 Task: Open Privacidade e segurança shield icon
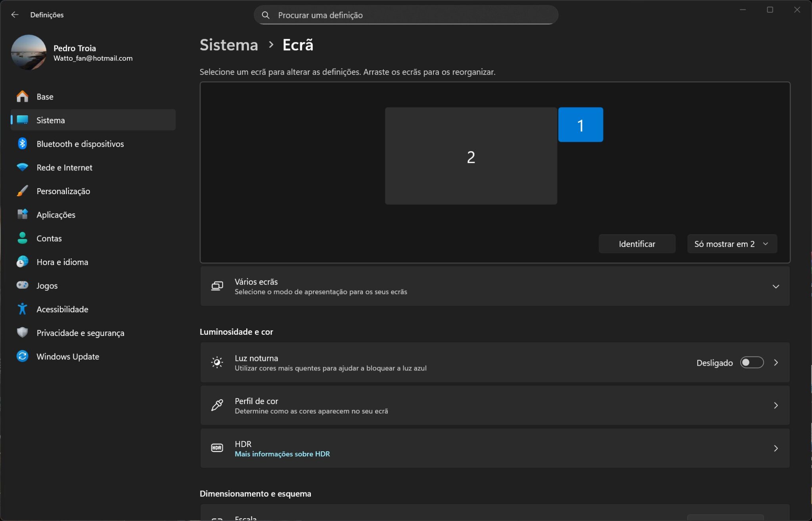click(x=22, y=332)
